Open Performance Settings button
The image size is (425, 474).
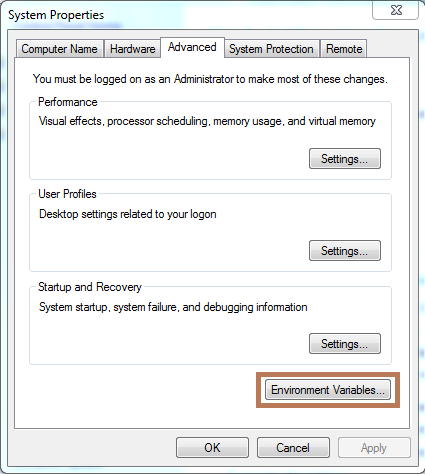click(x=345, y=159)
